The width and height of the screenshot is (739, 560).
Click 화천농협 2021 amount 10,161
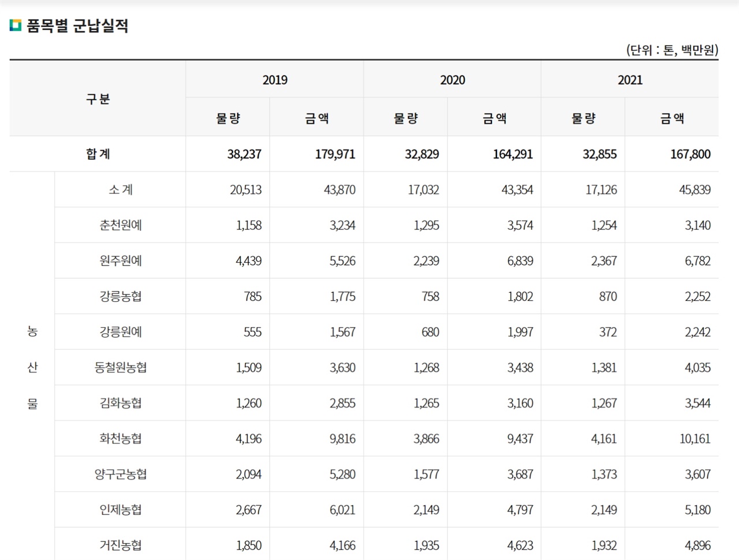pyautogui.click(x=695, y=439)
